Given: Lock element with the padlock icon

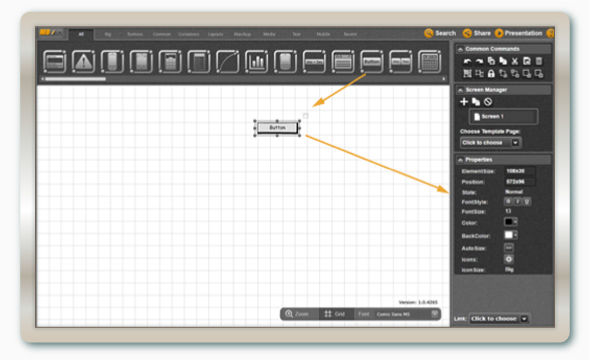Looking at the screenshot, I should [x=491, y=74].
